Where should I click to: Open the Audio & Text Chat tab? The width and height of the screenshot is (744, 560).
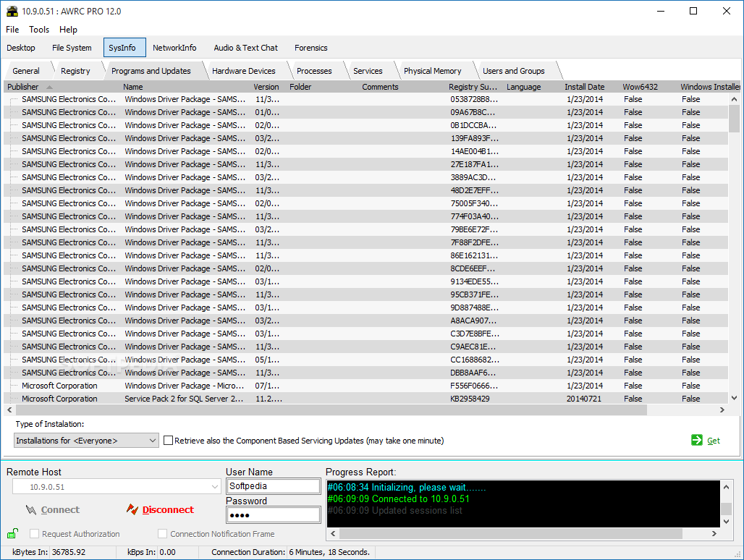click(245, 48)
